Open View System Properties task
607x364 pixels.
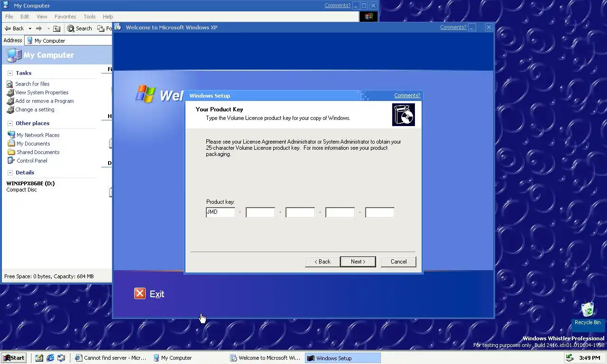pos(42,92)
